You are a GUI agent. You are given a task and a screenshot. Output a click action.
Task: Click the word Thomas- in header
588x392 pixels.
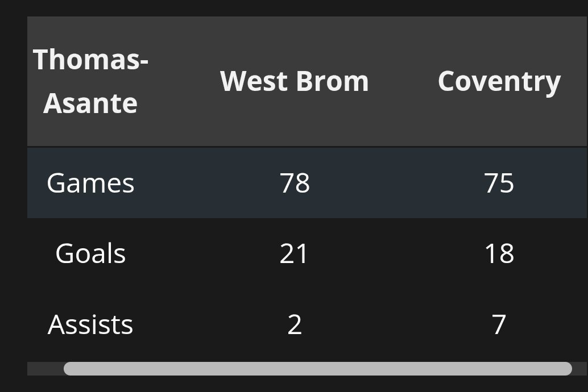click(x=90, y=59)
